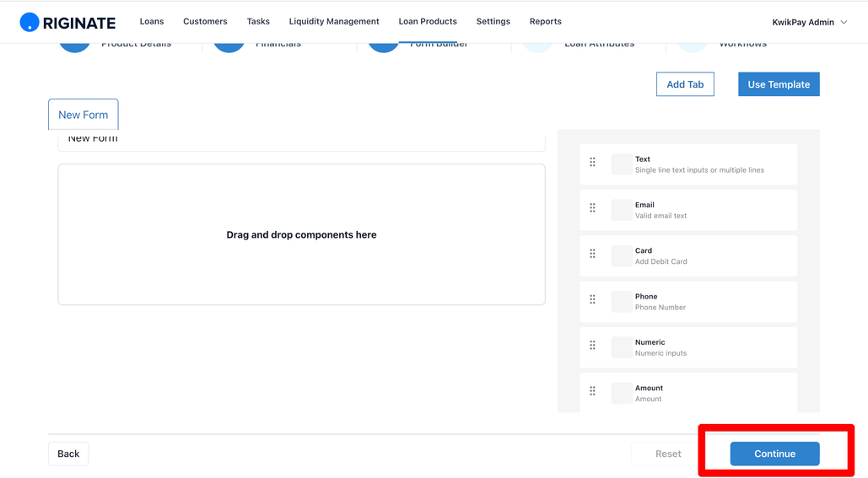
Task: Select the Text component icon placeholder
Action: 622,164
